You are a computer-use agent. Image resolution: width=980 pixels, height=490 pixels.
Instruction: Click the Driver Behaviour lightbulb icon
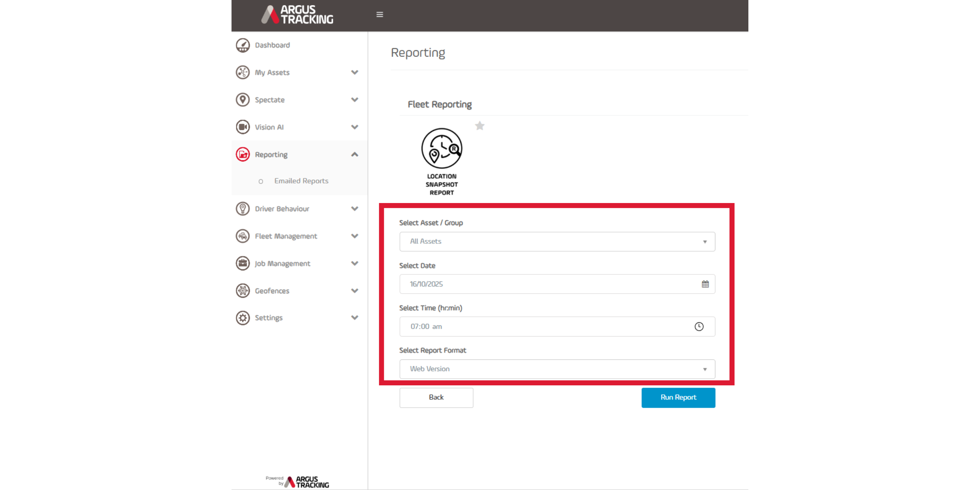tap(243, 209)
